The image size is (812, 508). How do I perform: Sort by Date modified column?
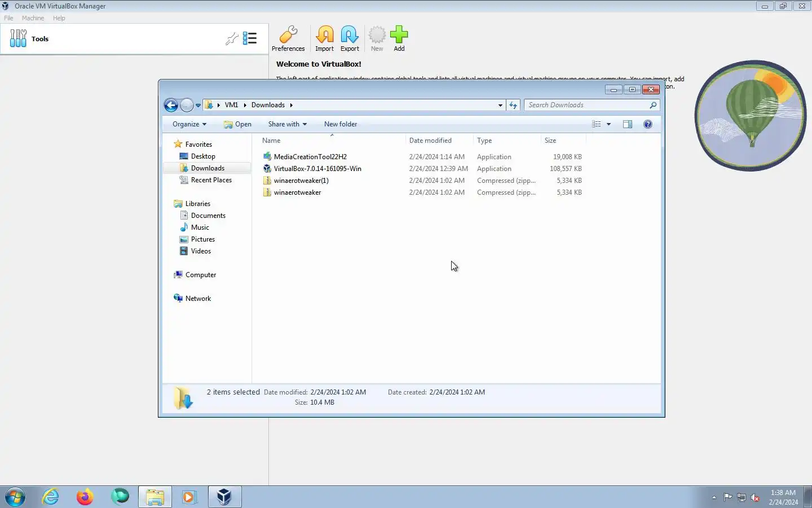click(439, 141)
